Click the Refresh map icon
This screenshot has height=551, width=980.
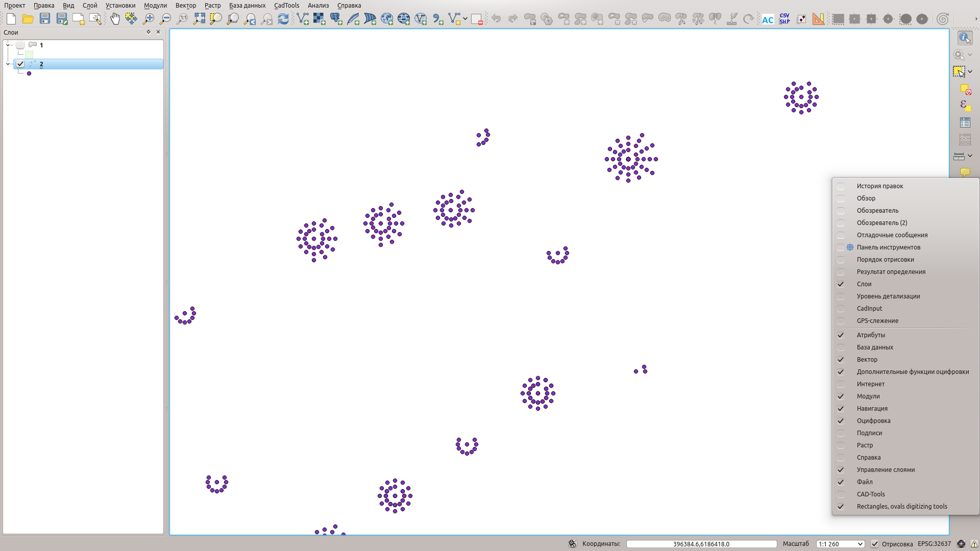283,19
